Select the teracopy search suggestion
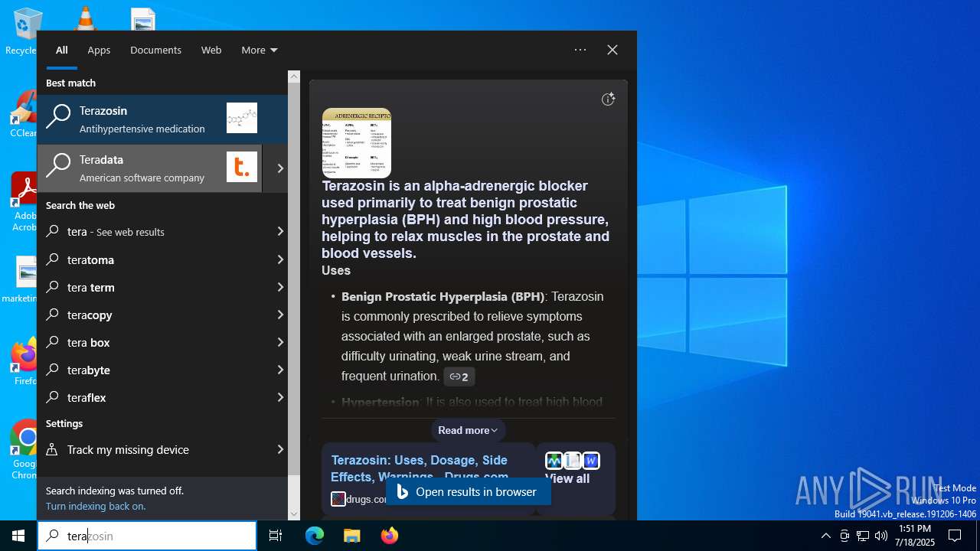 click(x=155, y=315)
